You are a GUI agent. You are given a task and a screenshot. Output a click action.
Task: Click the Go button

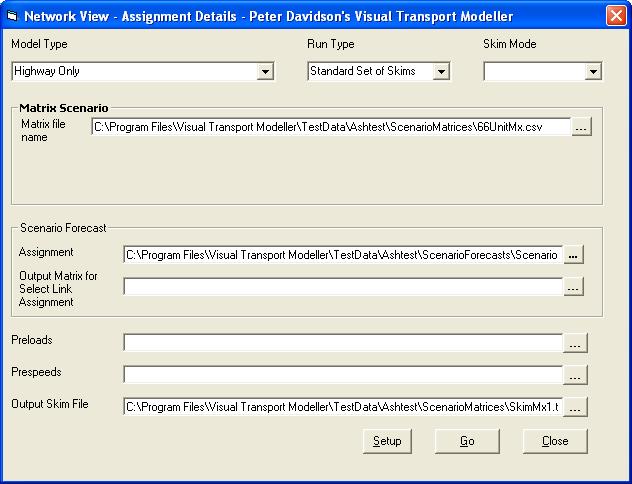pos(467,441)
